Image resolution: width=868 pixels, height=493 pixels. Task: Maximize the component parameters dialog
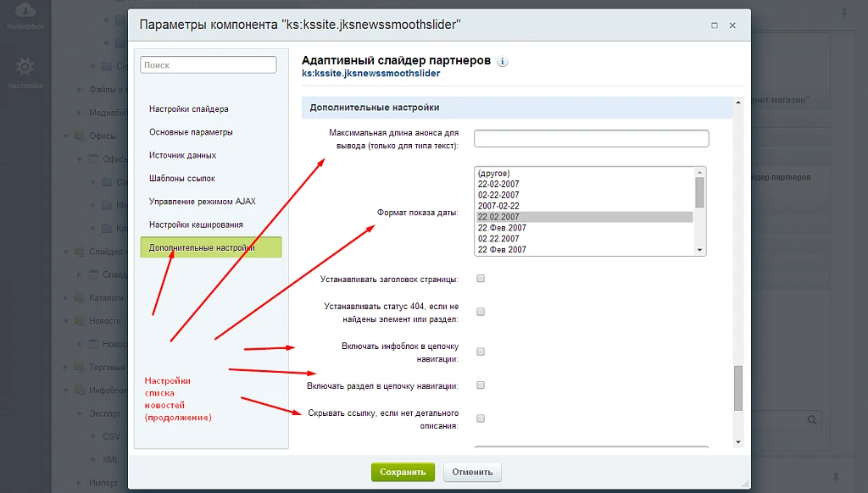(x=714, y=25)
